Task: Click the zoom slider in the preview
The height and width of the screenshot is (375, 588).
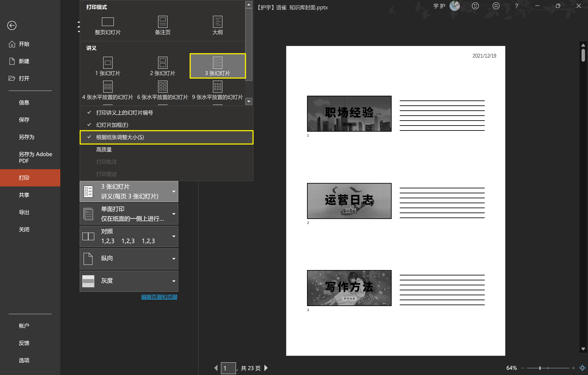Action: [540, 368]
